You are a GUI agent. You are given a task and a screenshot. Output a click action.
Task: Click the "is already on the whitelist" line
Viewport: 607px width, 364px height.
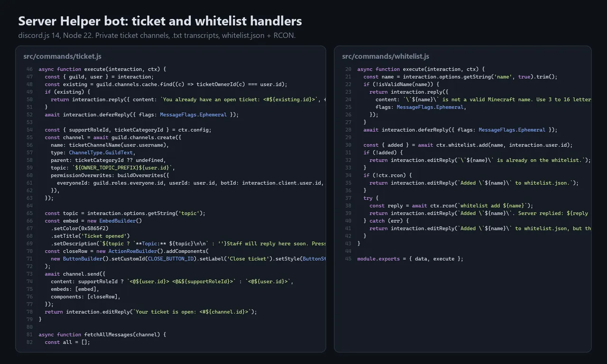(480, 160)
